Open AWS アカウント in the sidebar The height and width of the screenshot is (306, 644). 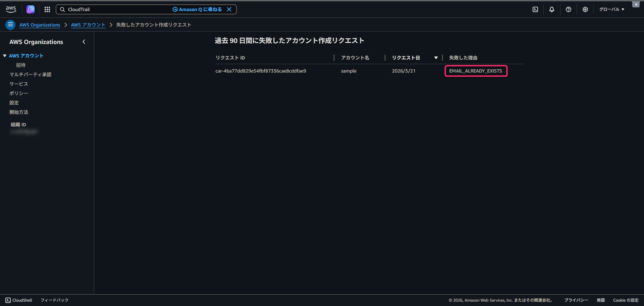[26, 56]
